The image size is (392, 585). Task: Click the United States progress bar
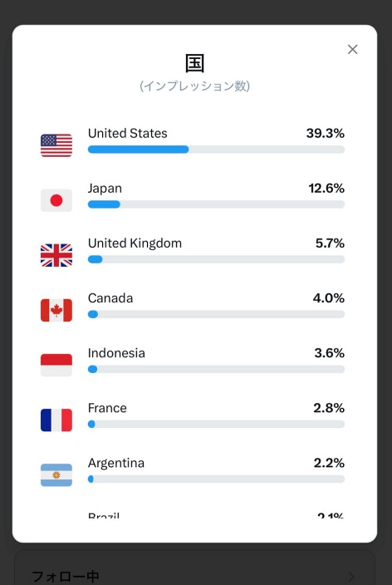tap(216, 150)
